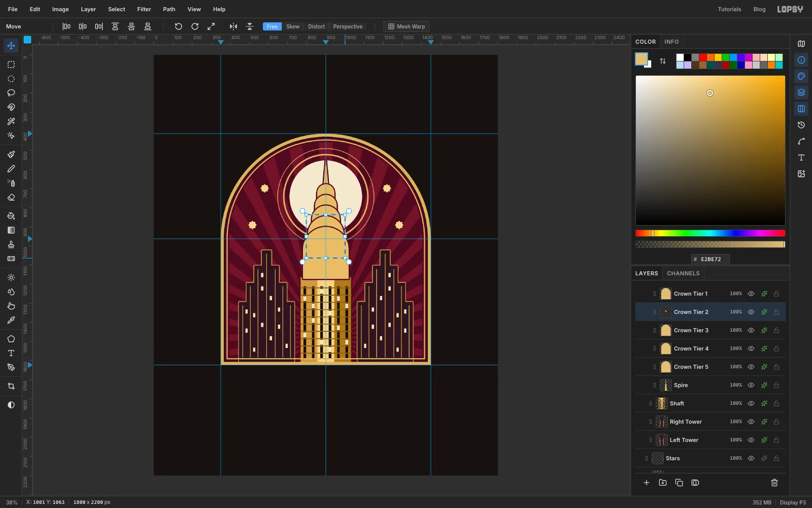Lock the Crown Tier 3 layer

[776, 330]
